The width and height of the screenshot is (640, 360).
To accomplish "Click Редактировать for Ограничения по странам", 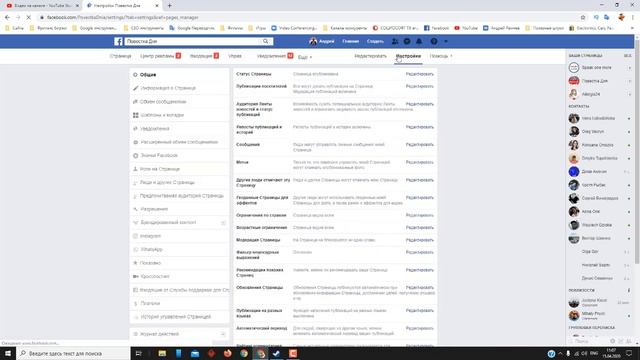I will click(x=420, y=215).
